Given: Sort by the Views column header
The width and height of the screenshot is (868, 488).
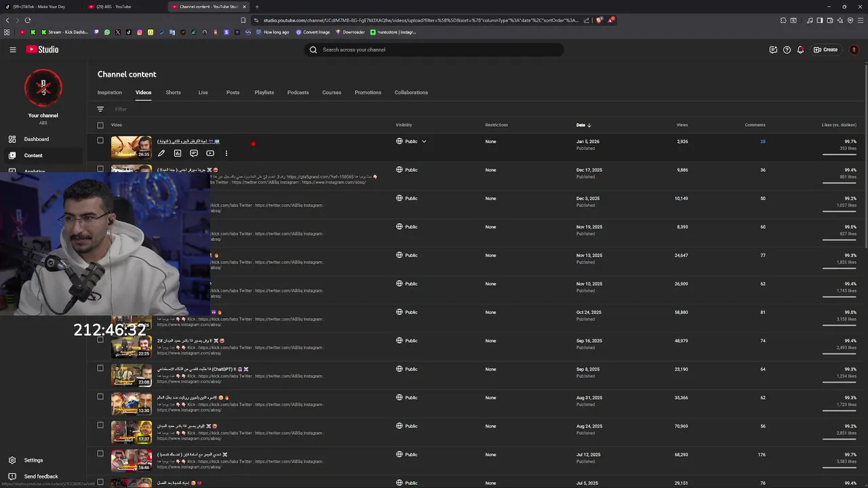Looking at the screenshot, I should click(682, 125).
